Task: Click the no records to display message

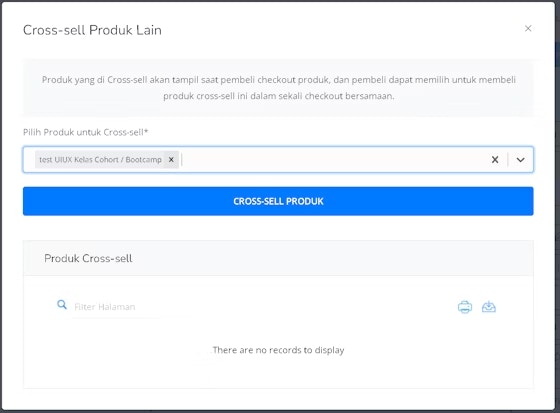Action: tap(278, 350)
